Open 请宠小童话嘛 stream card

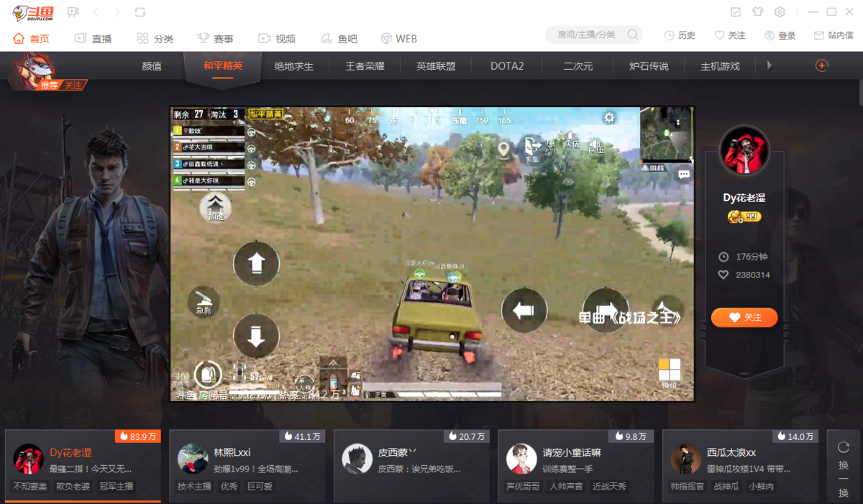[576, 465]
